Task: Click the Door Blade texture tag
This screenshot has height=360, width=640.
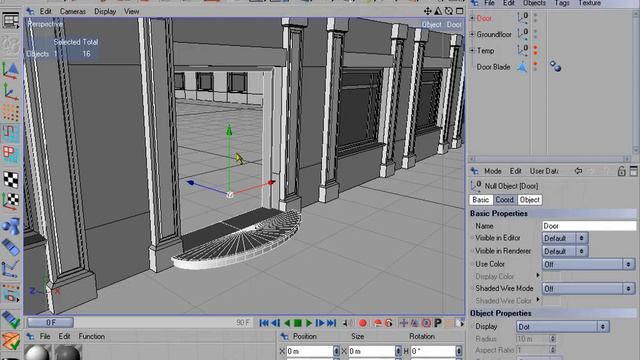Action: [555, 66]
